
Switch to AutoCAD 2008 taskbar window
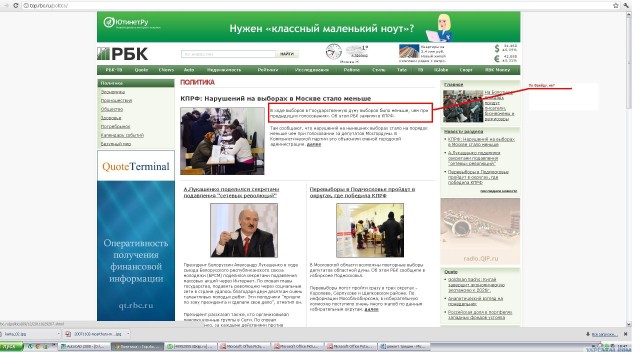(x=84, y=347)
